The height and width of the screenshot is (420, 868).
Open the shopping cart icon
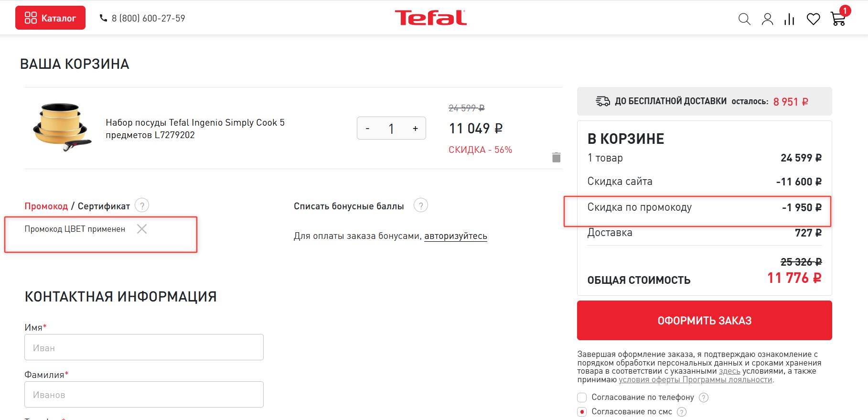pyautogui.click(x=838, y=19)
